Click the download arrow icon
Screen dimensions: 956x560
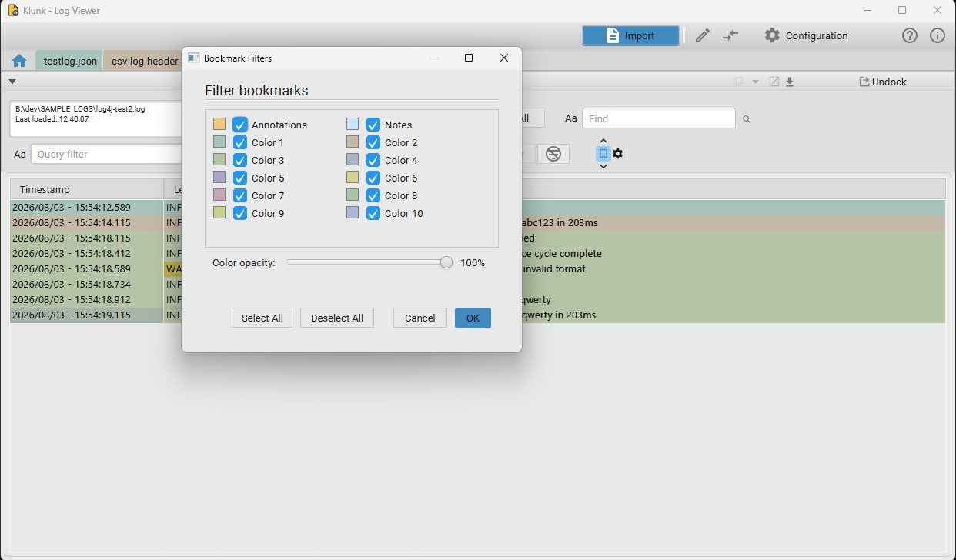click(x=790, y=82)
